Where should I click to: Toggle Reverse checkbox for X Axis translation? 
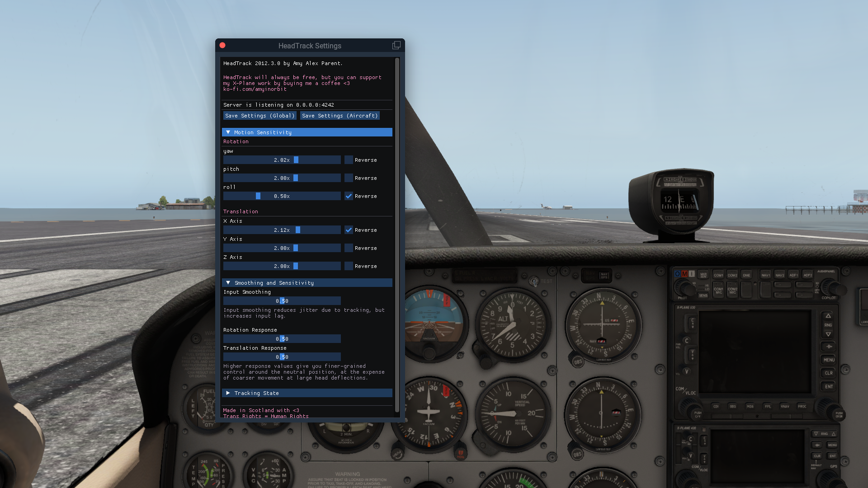pyautogui.click(x=348, y=230)
